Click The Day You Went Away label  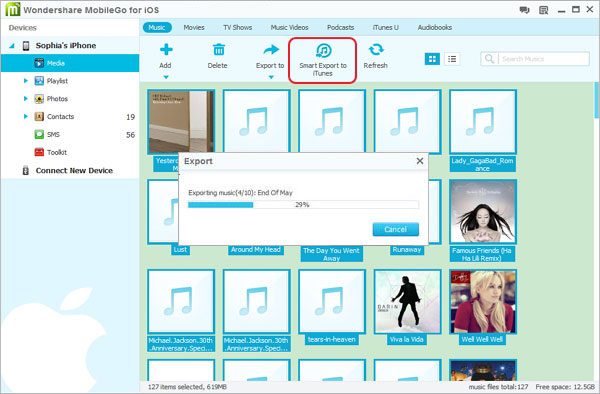[331, 254]
